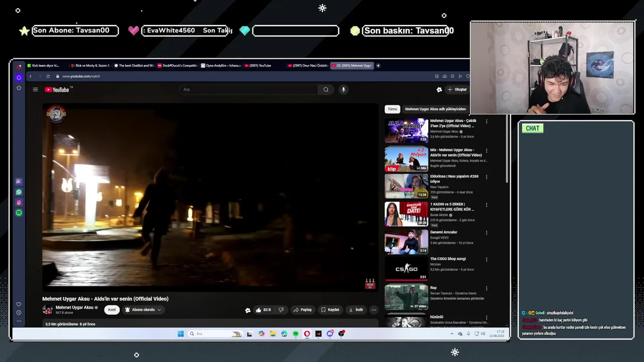
Task: Click the Katıl join button
Action: click(x=112, y=310)
